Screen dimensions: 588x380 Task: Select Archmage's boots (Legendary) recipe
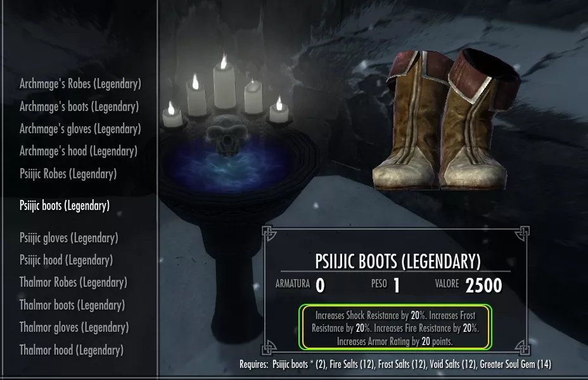tap(79, 107)
